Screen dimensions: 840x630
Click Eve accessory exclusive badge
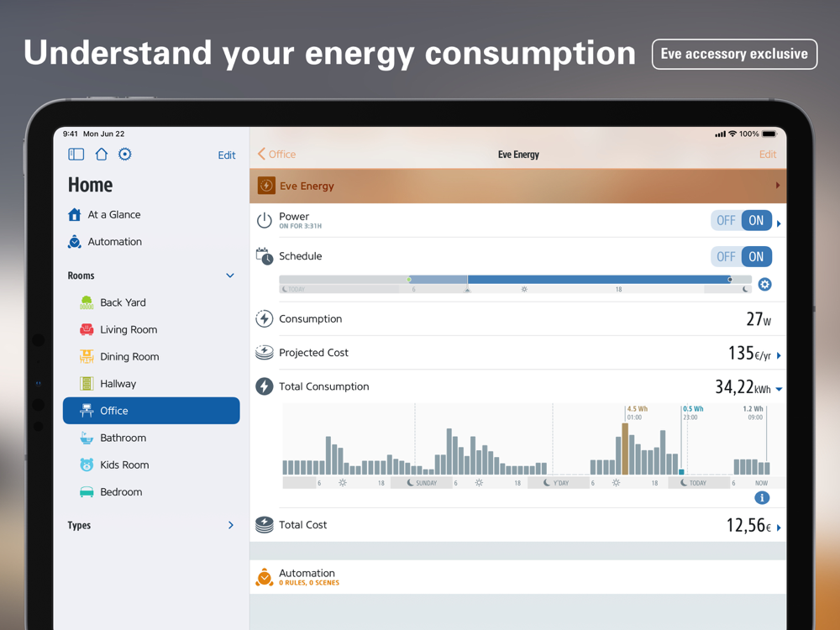pos(734,54)
